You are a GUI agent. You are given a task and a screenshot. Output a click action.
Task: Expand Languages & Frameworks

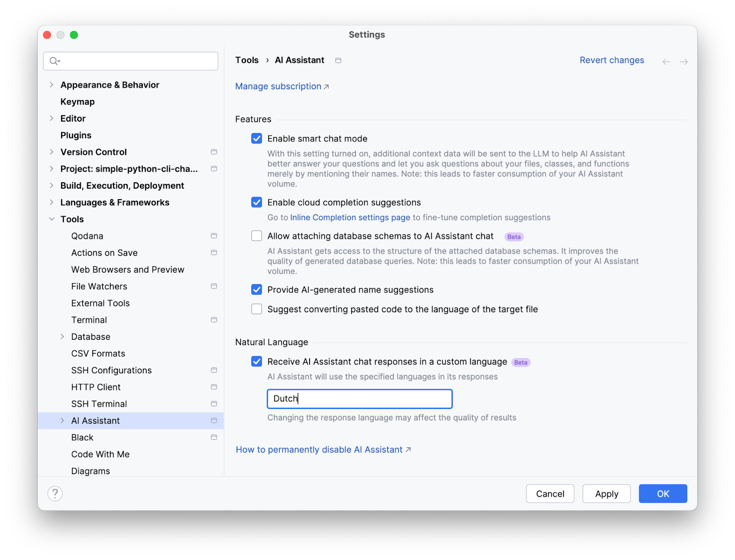point(51,202)
